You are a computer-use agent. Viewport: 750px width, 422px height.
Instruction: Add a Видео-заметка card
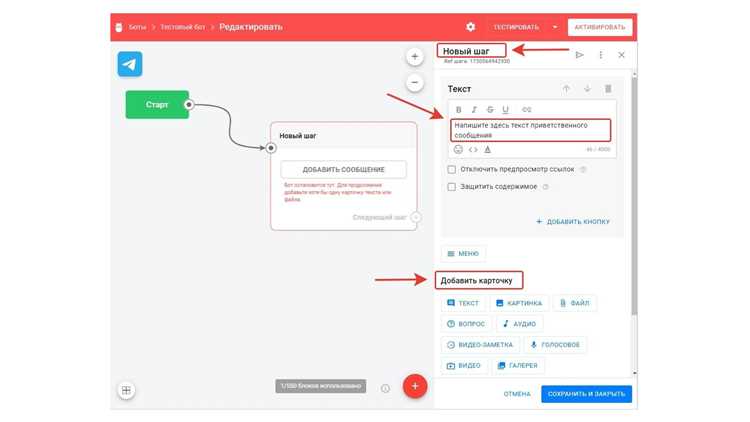point(480,344)
